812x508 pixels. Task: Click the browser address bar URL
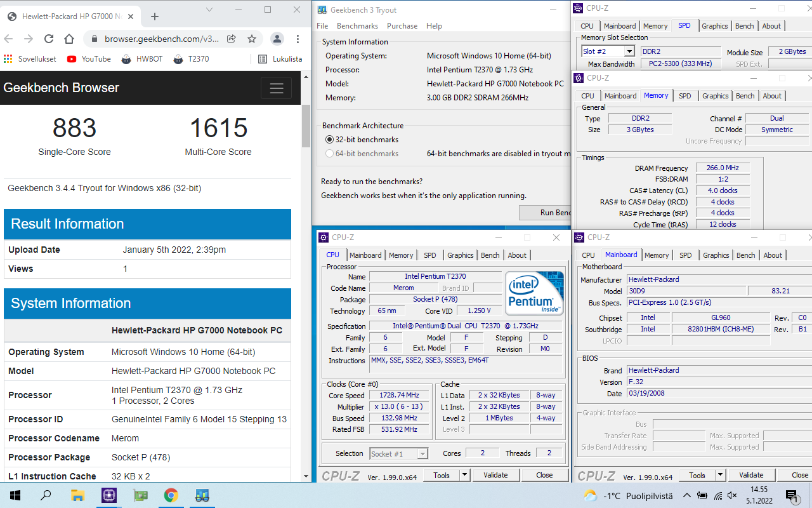click(162, 39)
